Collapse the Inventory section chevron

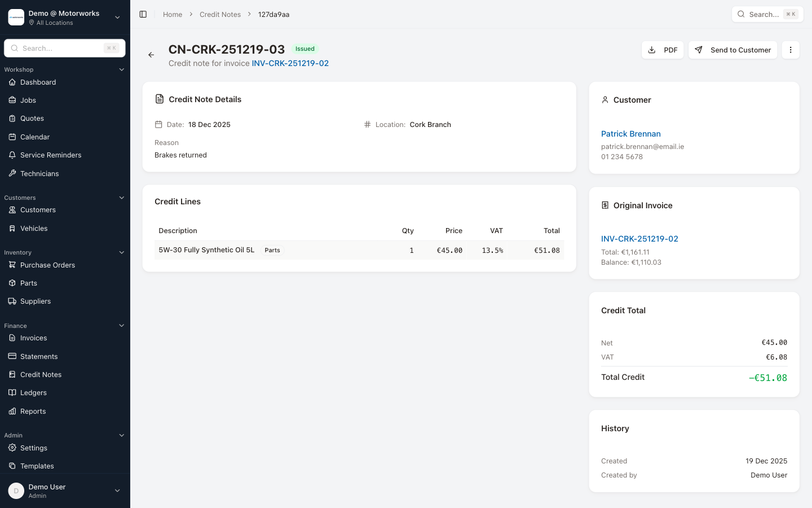click(121, 252)
